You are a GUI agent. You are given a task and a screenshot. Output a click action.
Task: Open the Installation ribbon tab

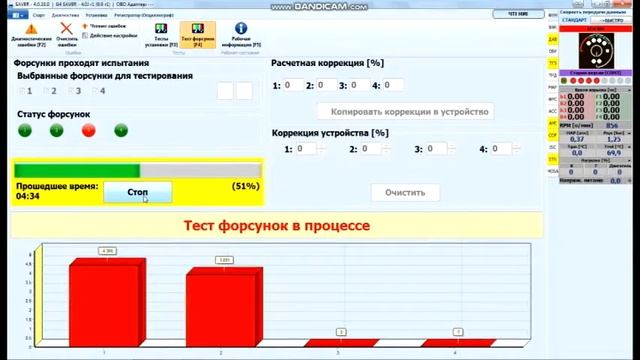96,15
